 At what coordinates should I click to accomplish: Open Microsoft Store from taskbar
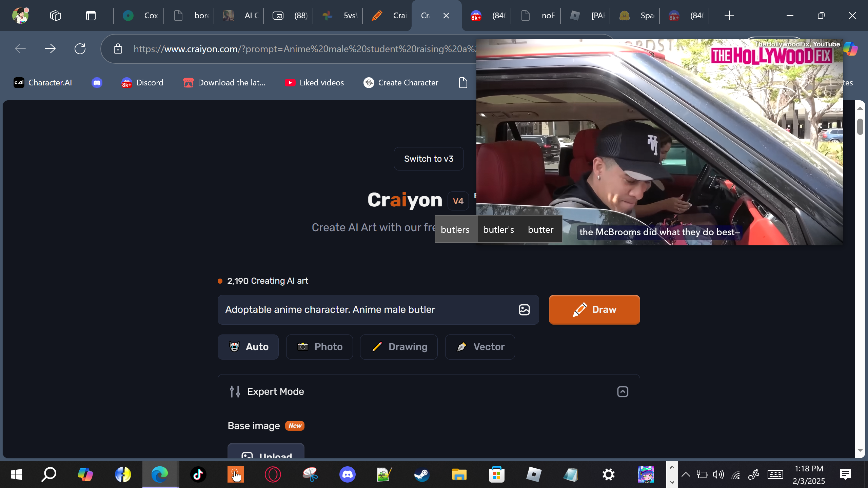point(496,474)
